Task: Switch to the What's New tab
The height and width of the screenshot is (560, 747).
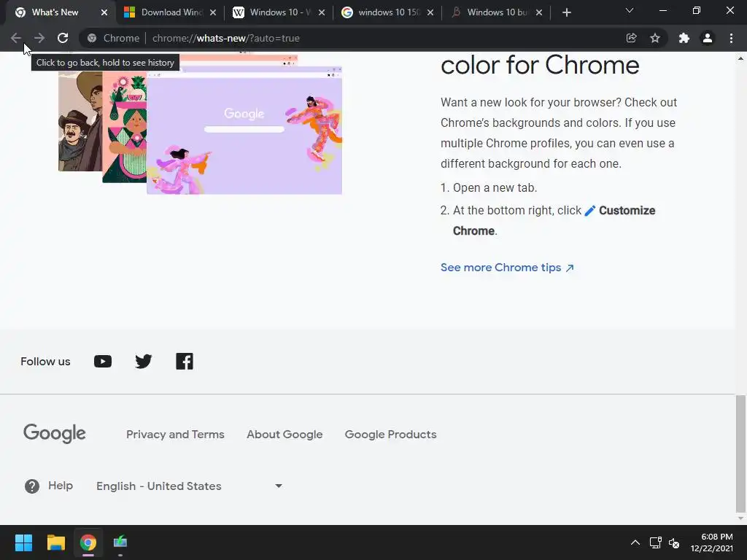Action: (55, 12)
